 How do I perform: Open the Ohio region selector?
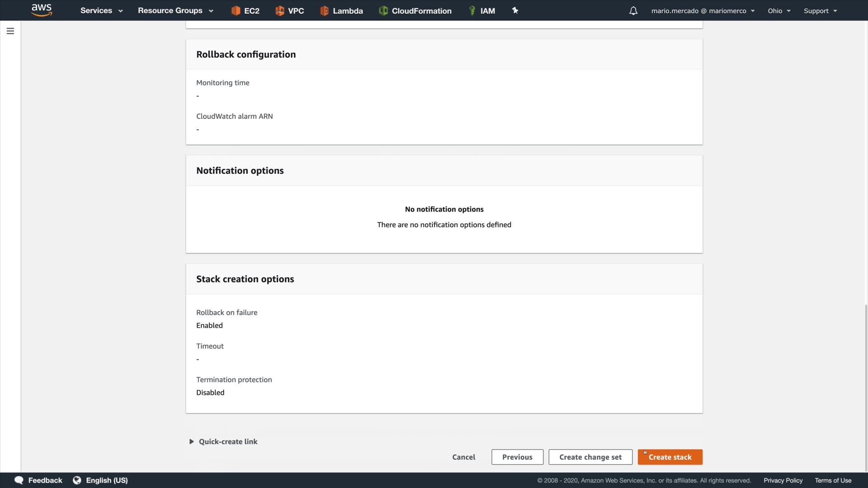tap(779, 10)
